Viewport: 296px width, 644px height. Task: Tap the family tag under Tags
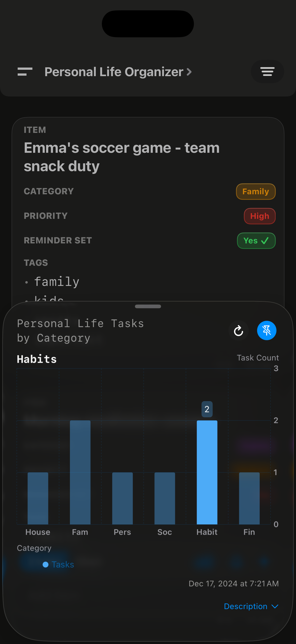[57, 281]
